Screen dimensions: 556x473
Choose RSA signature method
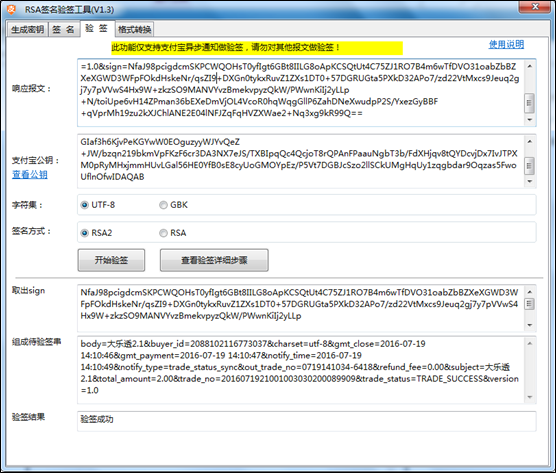[x=163, y=233]
